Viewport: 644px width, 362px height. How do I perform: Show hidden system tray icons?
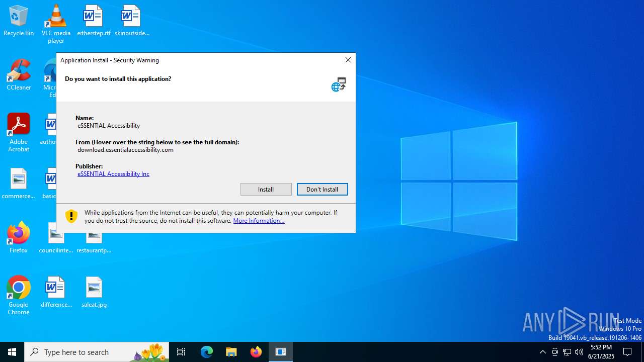[542, 352]
